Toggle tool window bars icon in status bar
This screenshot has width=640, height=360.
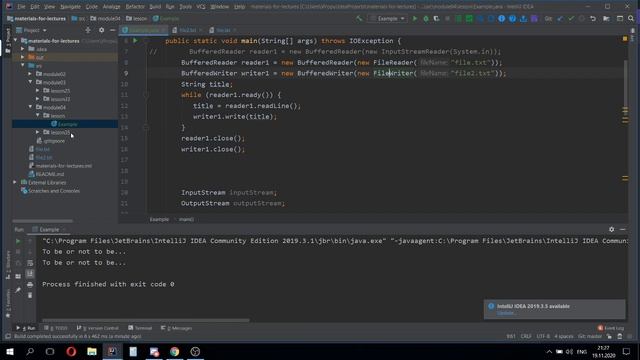click(8, 336)
